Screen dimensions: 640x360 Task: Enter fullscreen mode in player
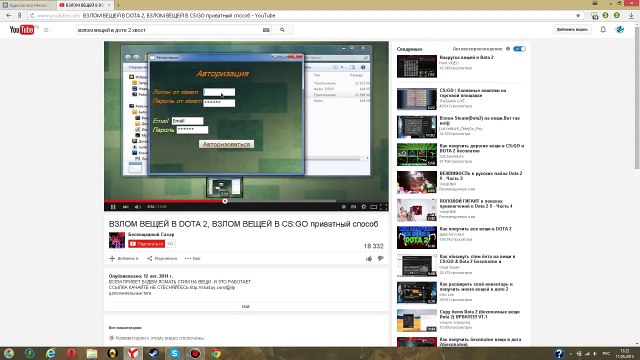click(x=384, y=207)
